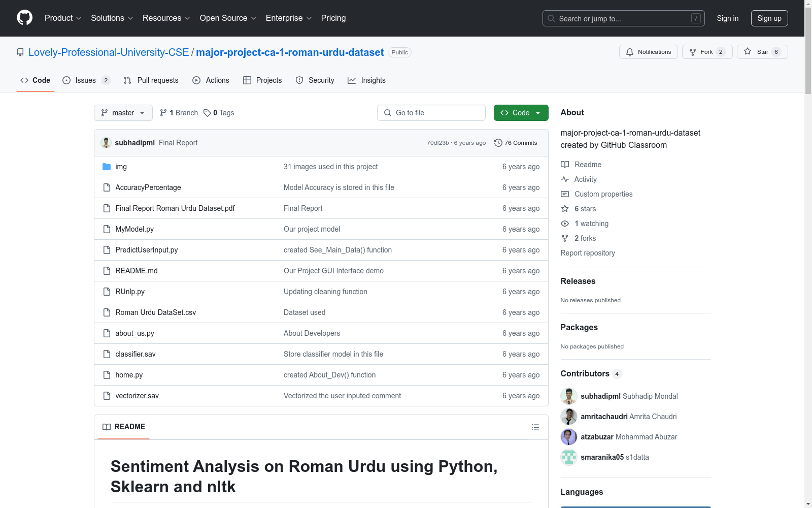Viewport: 812px width, 508px height.
Task: Click the search magnifier icon in header
Action: (551, 18)
